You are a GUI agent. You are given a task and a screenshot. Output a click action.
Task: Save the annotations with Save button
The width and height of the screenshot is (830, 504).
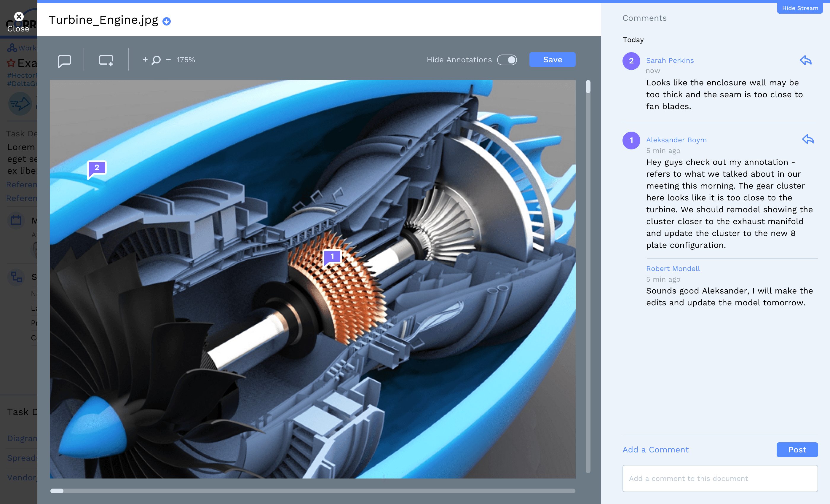552,60
